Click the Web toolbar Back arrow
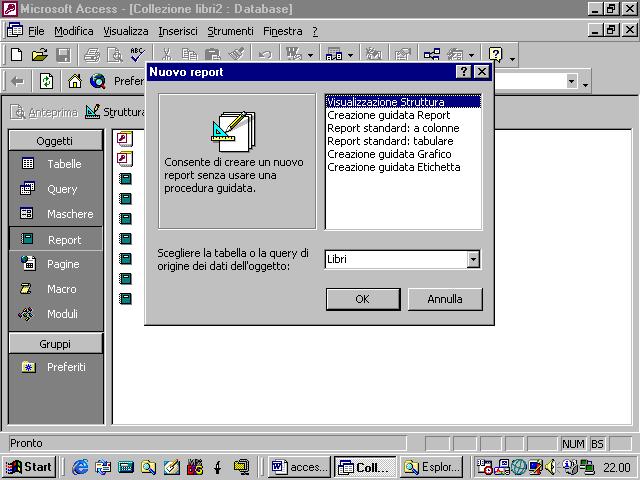 coord(17,82)
